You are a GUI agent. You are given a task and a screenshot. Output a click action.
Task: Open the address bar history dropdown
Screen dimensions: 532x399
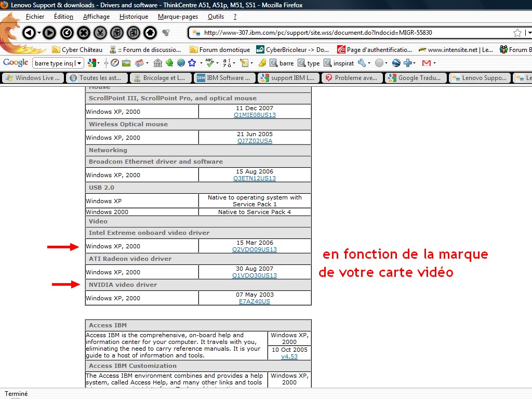coord(529,33)
